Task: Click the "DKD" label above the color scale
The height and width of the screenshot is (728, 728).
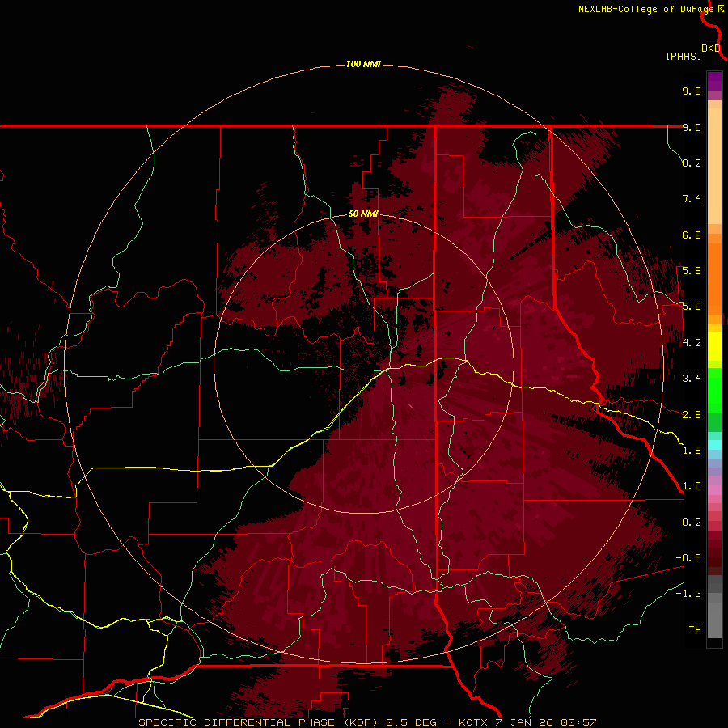Action: point(711,49)
